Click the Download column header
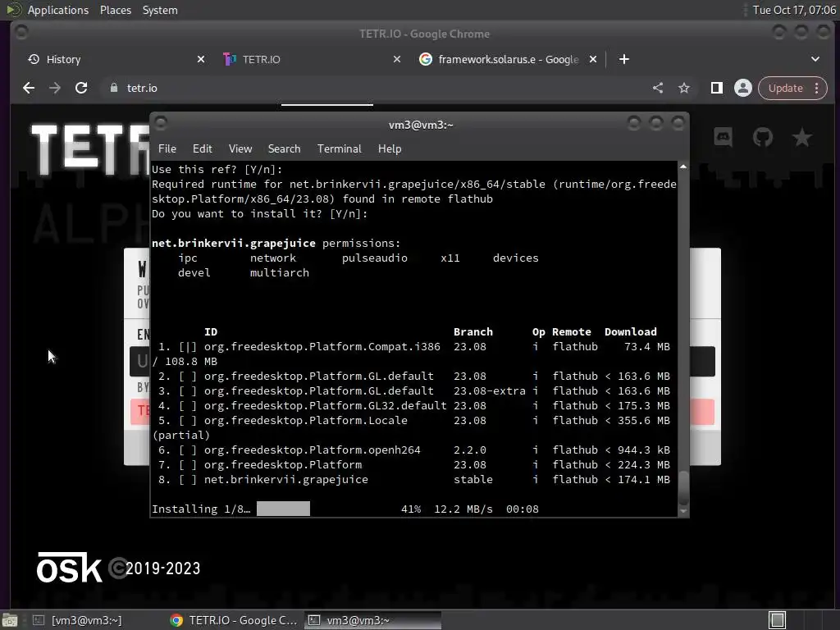The image size is (840, 630). coord(631,331)
